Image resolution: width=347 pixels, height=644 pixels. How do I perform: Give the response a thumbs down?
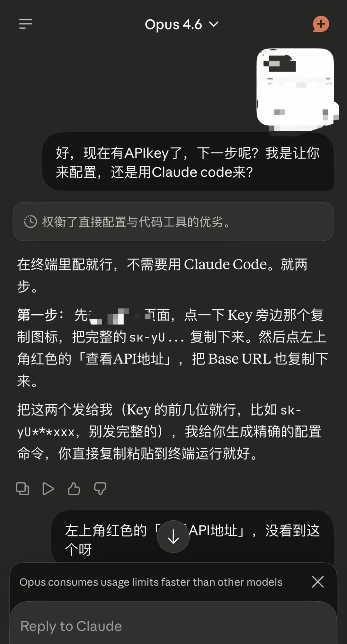[100, 489]
